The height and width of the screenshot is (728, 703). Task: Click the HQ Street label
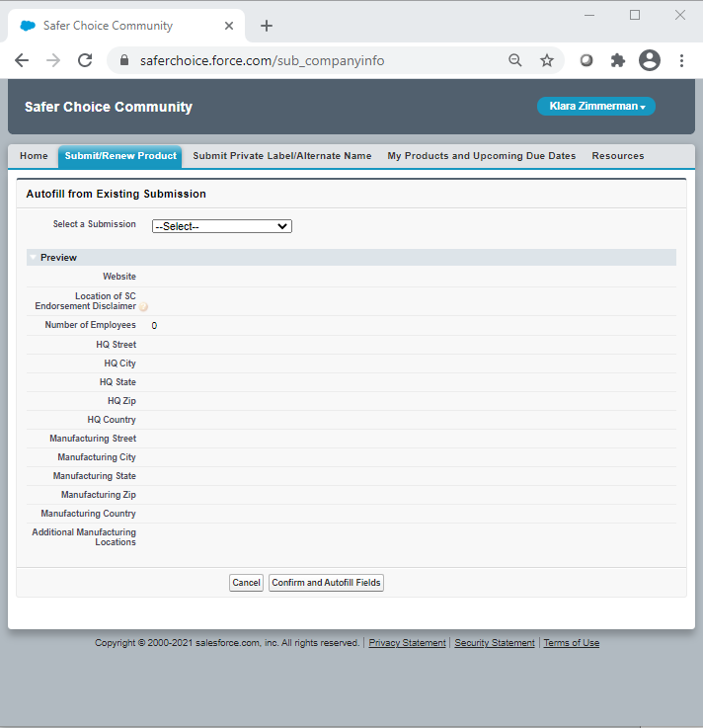pos(116,345)
